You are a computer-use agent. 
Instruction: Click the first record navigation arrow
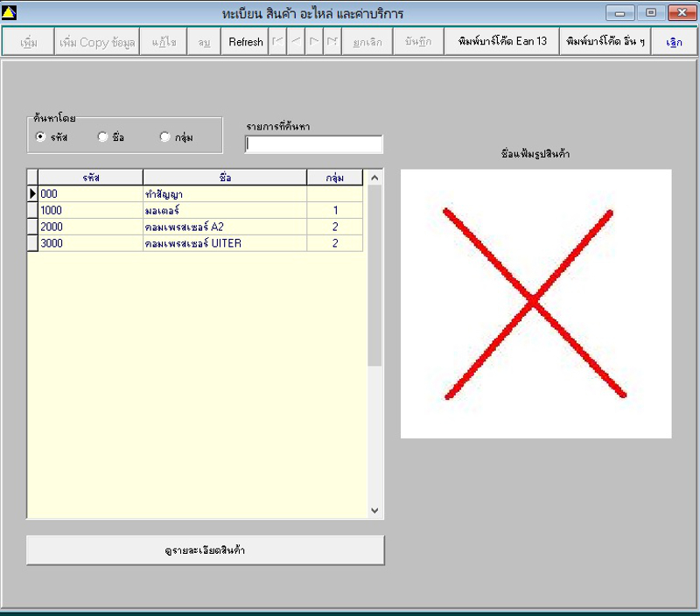point(277,42)
